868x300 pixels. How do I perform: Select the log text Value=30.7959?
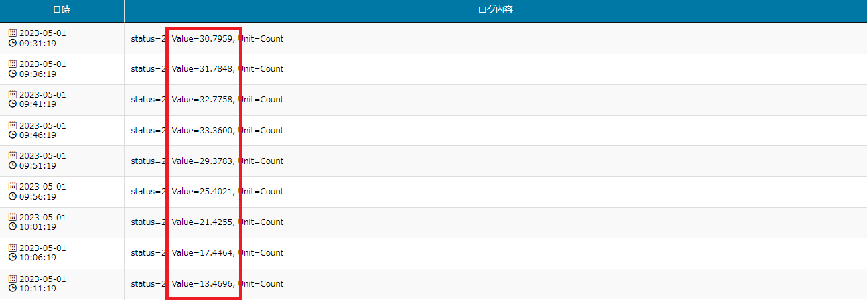[x=202, y=39]
